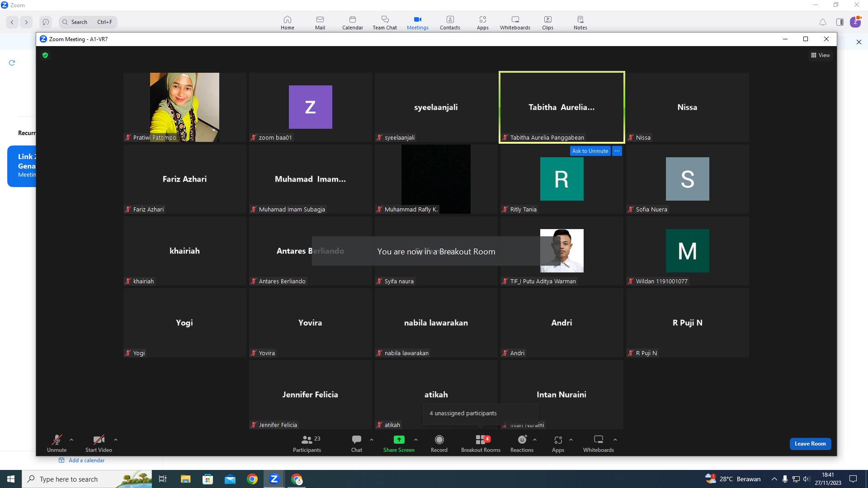Toggle the side panel icon in Zoom header
This screenshot has width=868, height=488.
click(x=840, y=22)
